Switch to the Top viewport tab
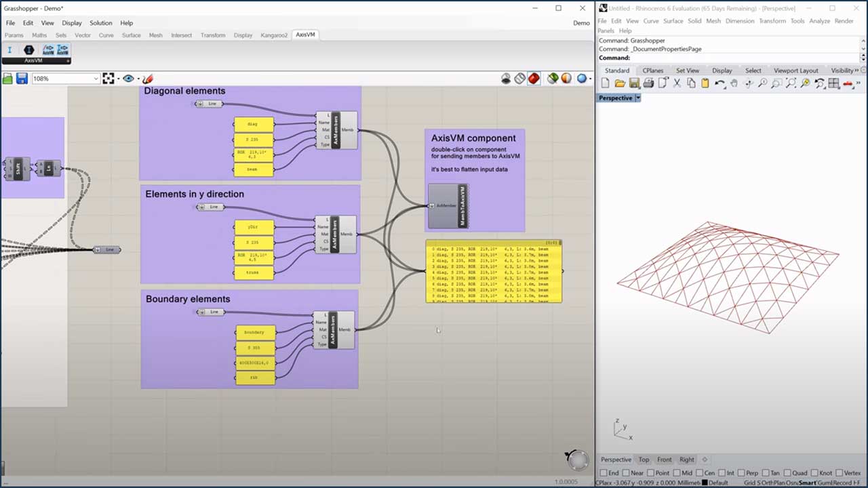This screenshot has width=868, height=488. click(644, 460)
